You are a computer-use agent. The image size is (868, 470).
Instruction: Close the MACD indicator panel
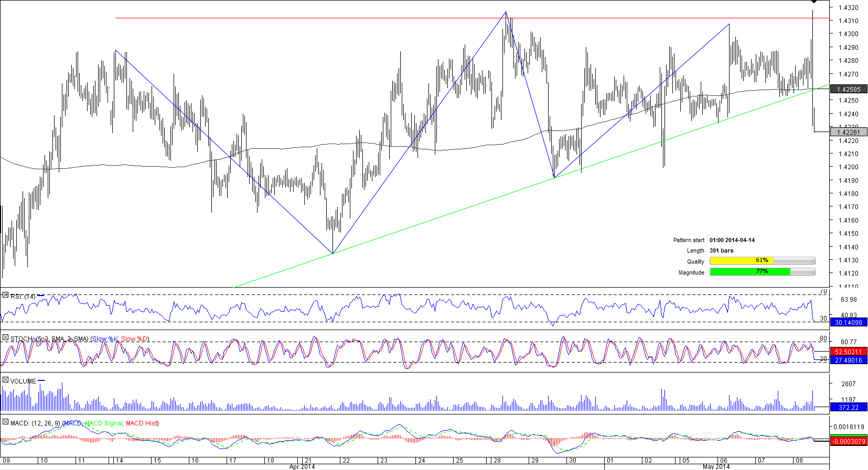click(x=5, y=422)
